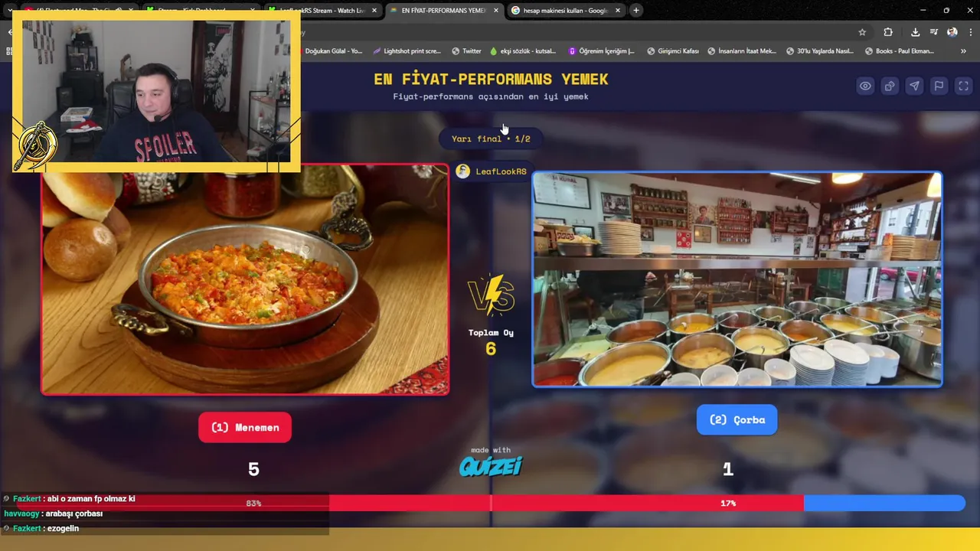The width and height of the screenshot is (980, 551).
Task: Open the browser extensions puzzle icon
Action: point(888,32)
